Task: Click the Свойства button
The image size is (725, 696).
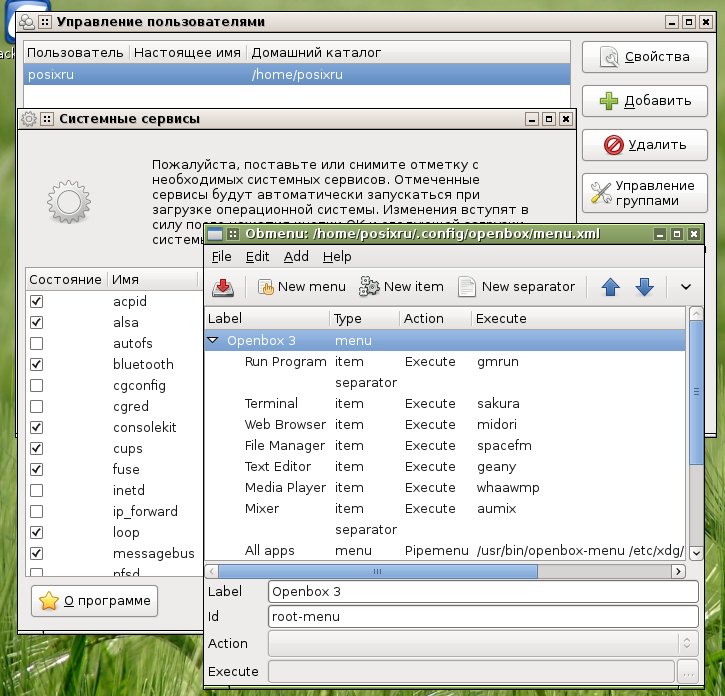Action: click(x=645, y=57)
